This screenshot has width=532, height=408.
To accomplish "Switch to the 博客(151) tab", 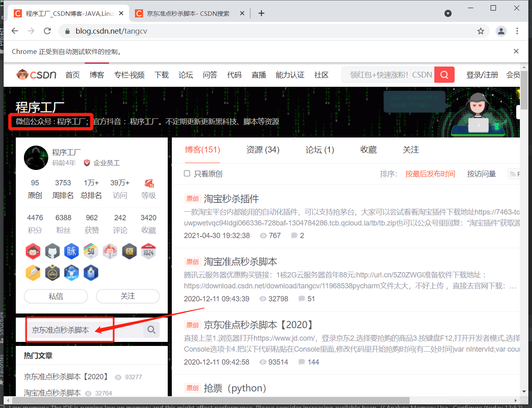I will [x=202, y=150].
